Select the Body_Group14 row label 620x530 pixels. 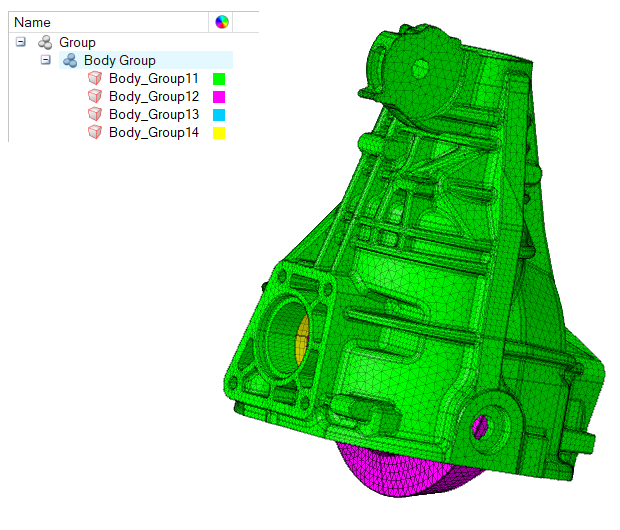(x=154, y=132)
